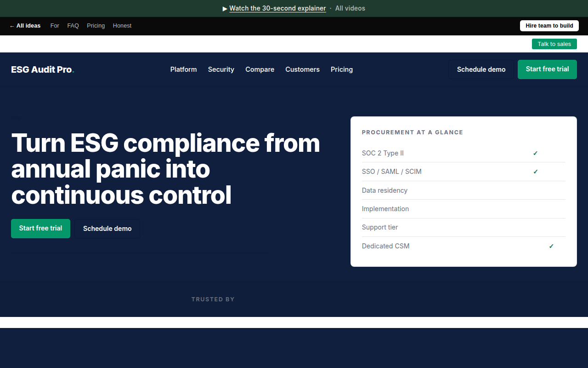Select the Support tier row text
Image resolution: width=588 pixels, height=368 pixels.
point(380,227)
